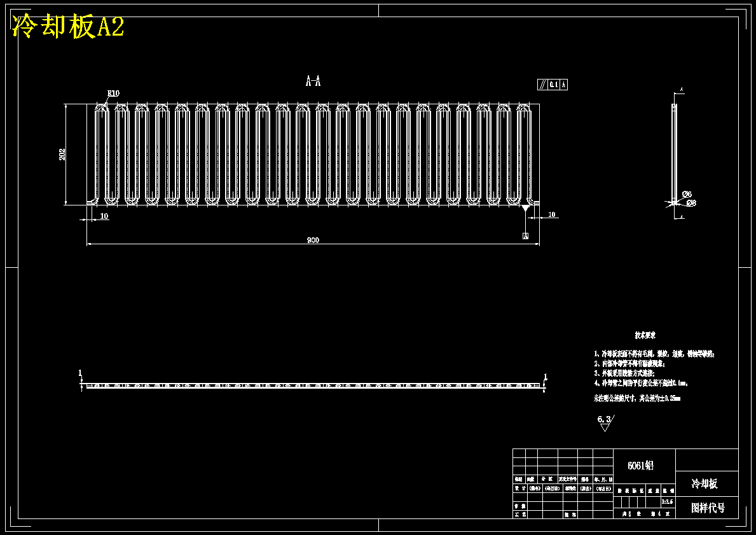Select technical requirement line 4 about 0.1mm
756x535 pixels.
tap(641, 383)
